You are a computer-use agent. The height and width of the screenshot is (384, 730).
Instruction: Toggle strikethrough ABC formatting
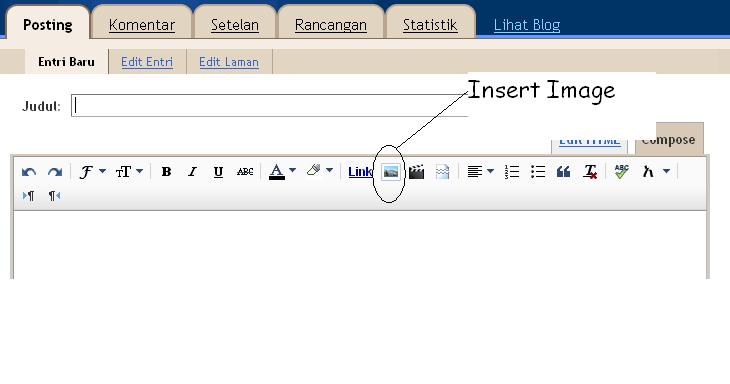(245, 172)
